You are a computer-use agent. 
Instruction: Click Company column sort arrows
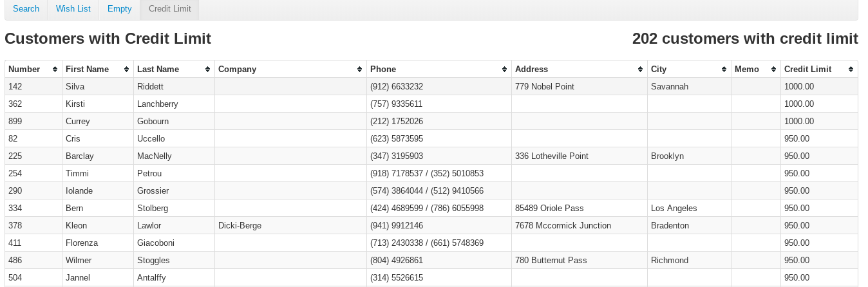pyautogui.click(x=359, y=69)
